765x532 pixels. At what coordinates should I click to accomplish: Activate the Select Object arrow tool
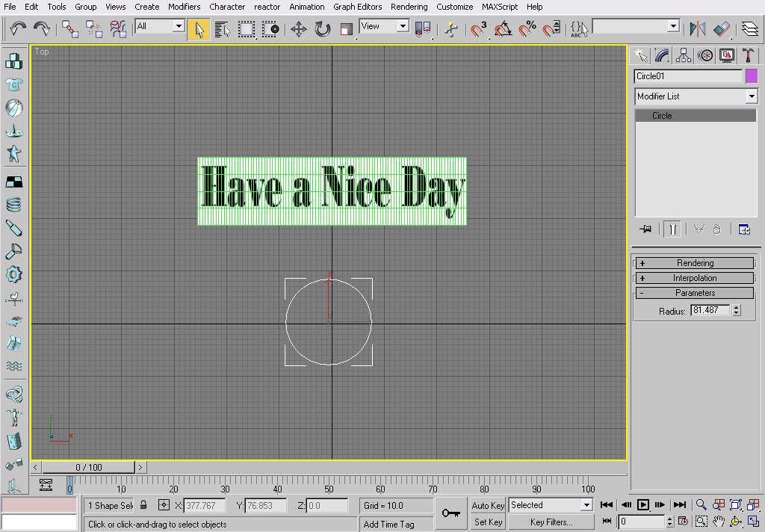pyautogui.click(x=199, y=29)
